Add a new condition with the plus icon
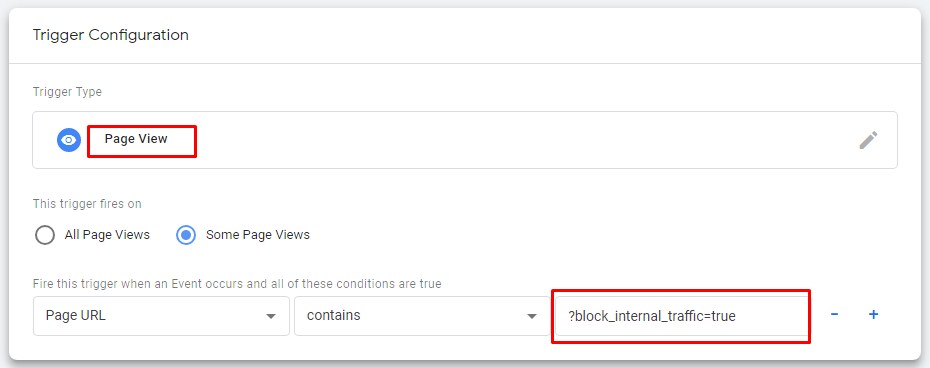930x368 pixels. 873,315
